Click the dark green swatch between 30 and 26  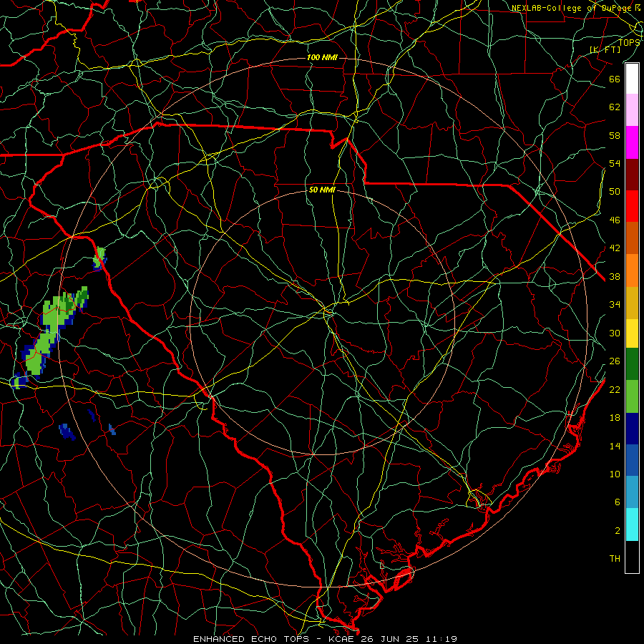coord(632,364)
